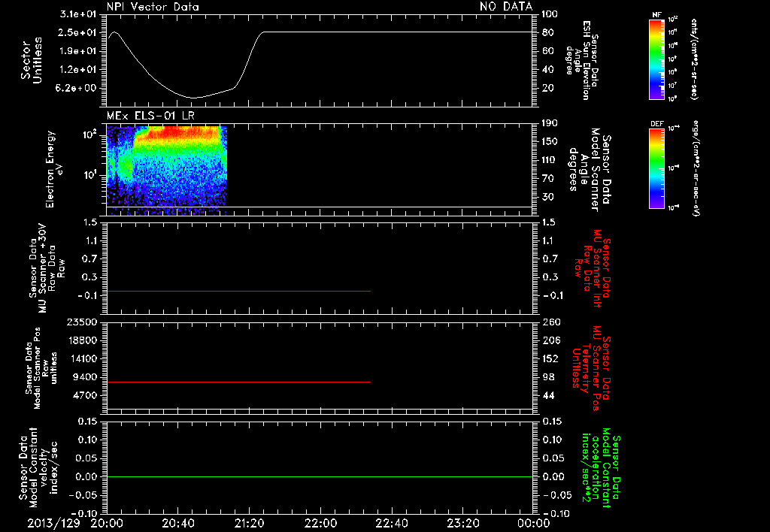Click the "NO DATA" label
Screen dimensions: 770x532
pyautogui.click(x=506, y=7)
